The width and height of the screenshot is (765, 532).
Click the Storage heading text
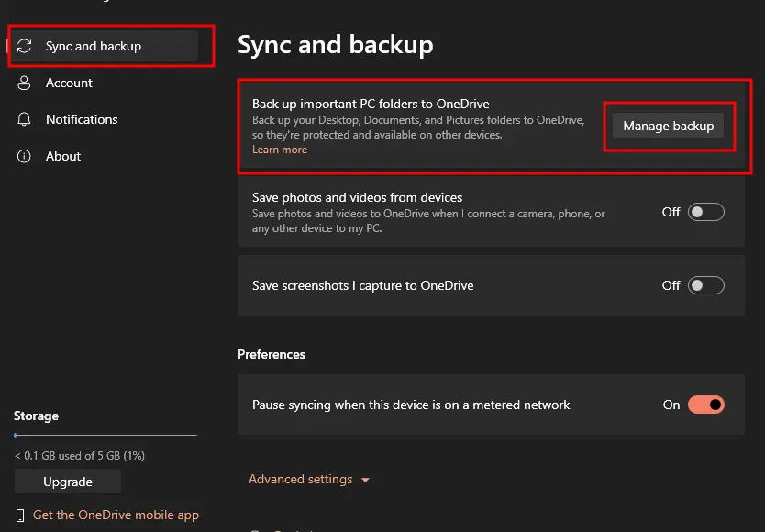(x=36, y=416)
